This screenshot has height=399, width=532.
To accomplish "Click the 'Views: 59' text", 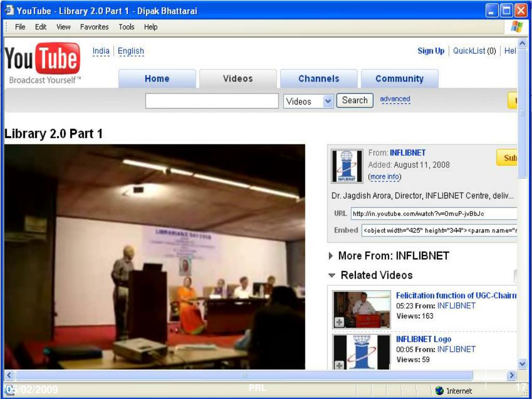I will (413, 360).
